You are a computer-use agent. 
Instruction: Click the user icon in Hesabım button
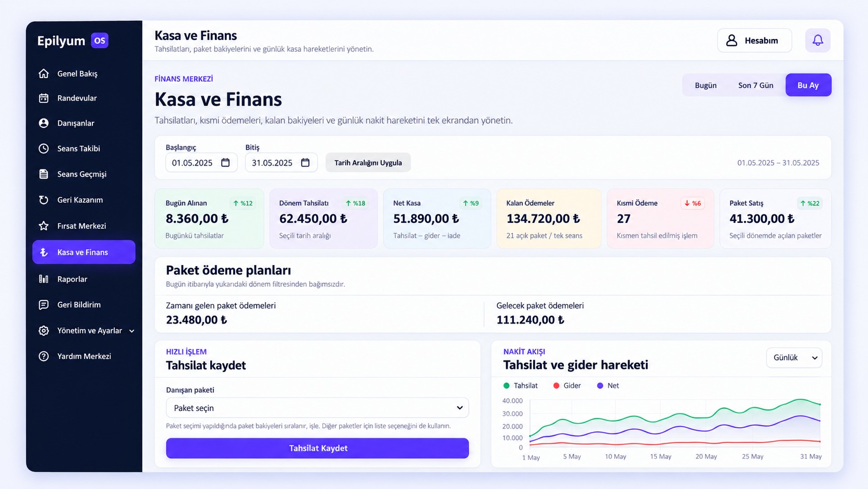[731, 41]
